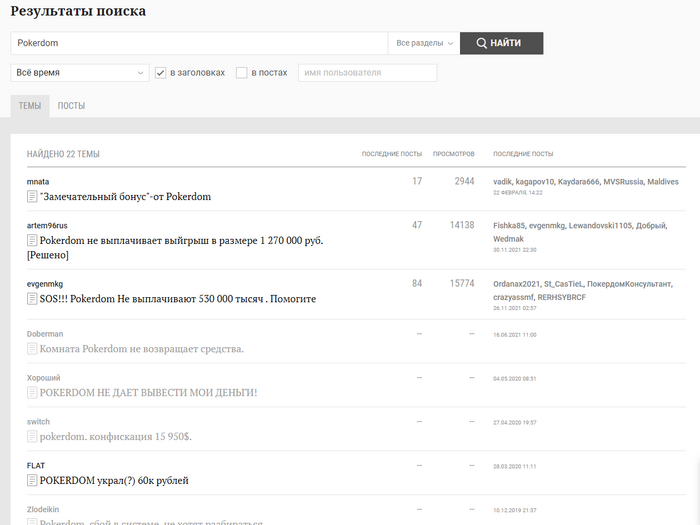Screen dimensions: 700x525
Task: Open the Zlodeikin author profile
Action: pyautogui.click(x=43, y=509)
